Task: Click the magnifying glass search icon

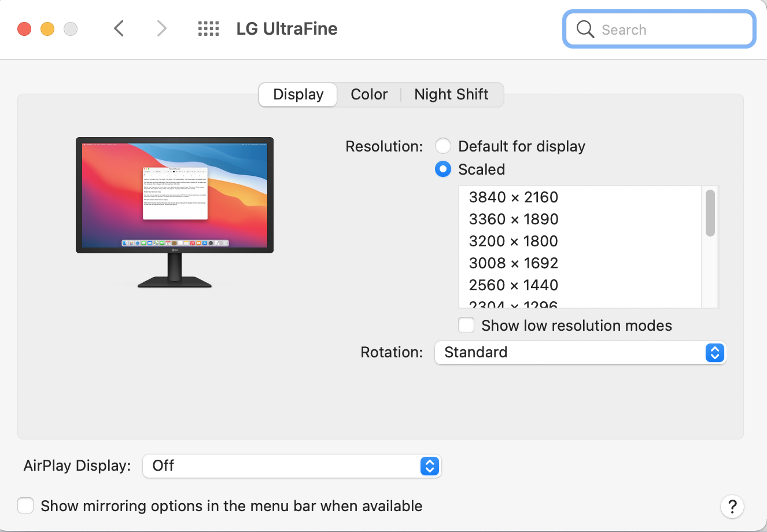Action: 585,29
